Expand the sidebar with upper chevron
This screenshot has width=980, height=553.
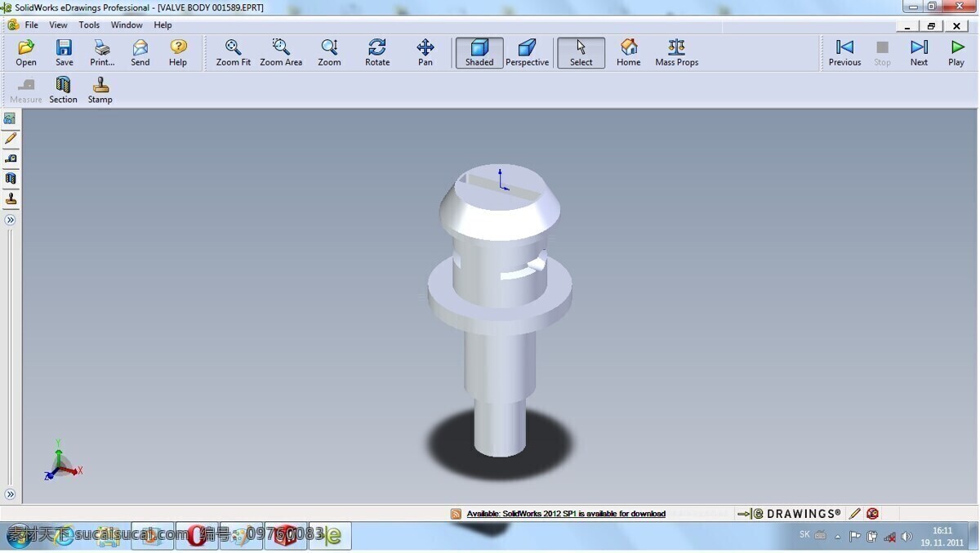point(11,220)
